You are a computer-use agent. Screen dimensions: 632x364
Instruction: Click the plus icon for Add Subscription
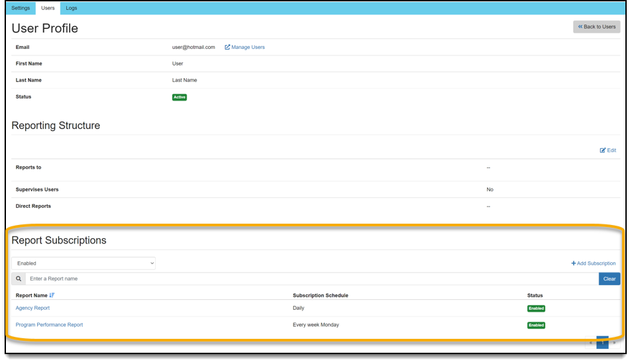click(x=573, y=263)
